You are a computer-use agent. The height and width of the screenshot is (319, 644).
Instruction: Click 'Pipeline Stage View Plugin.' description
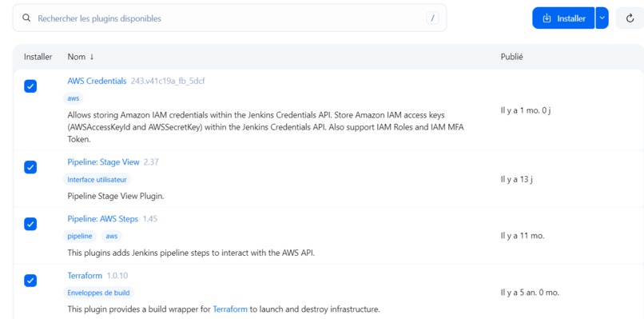(116, 196)
